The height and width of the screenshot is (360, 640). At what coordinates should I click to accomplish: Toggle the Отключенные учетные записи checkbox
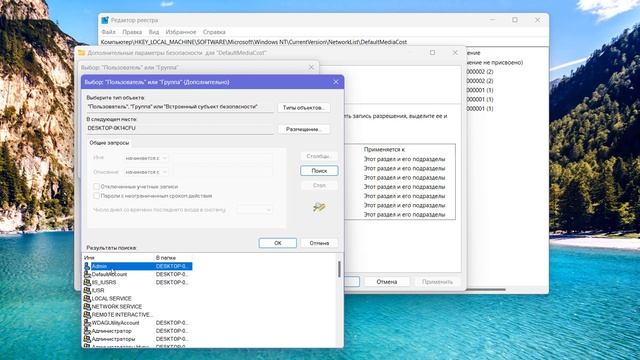(x=96, y=187)
